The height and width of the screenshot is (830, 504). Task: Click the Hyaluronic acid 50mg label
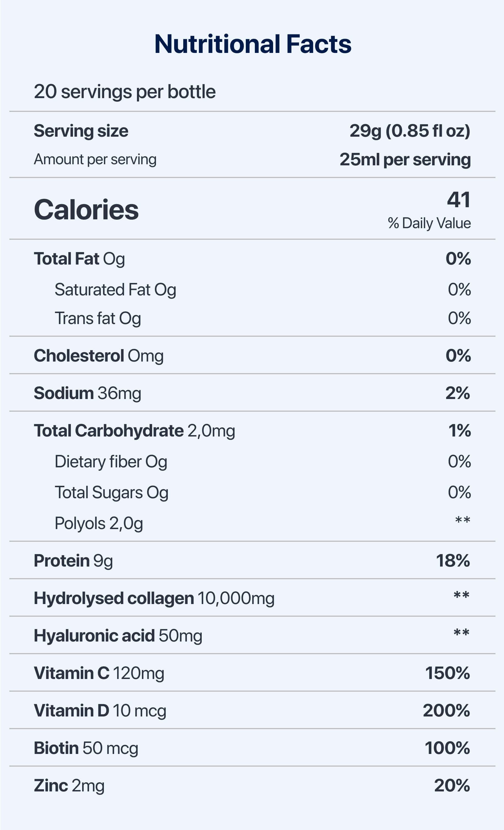tap(118, 636)
